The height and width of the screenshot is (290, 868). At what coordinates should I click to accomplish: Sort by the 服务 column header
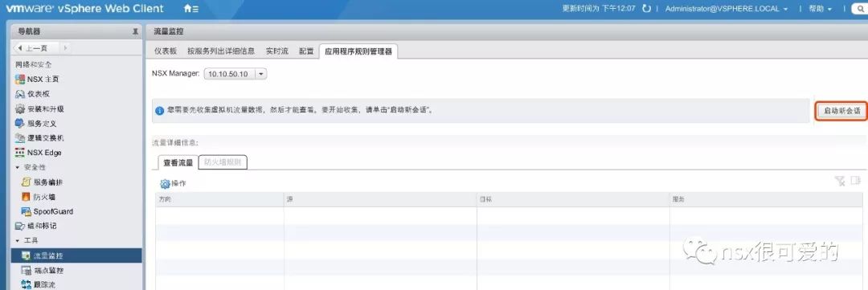coord(766,199)
